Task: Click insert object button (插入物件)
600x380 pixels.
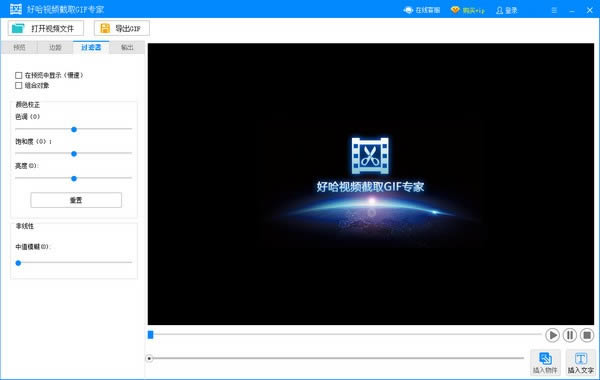Action: [x=545, y=362]
